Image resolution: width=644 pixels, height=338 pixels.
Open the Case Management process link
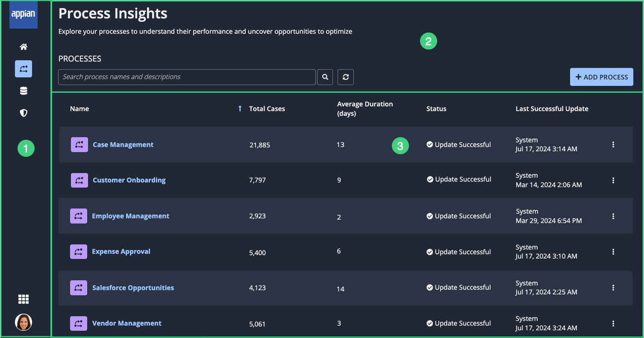coord(123,144)
